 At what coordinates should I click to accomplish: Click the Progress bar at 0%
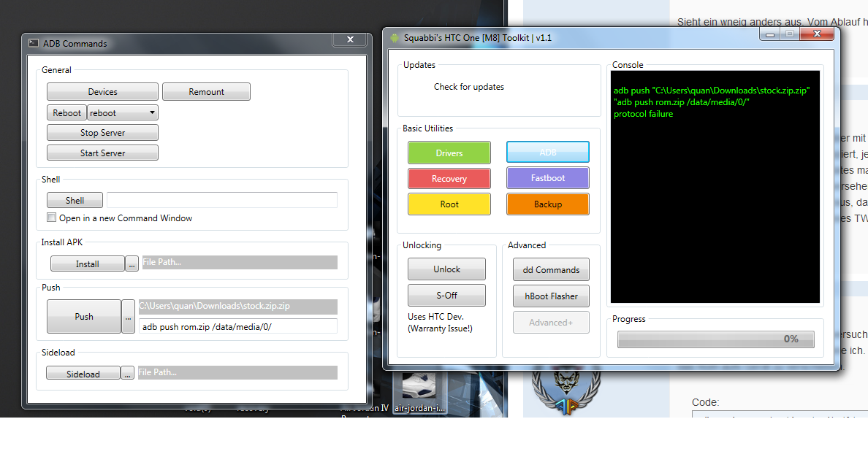pyautogui.click(x=715, y=339)
